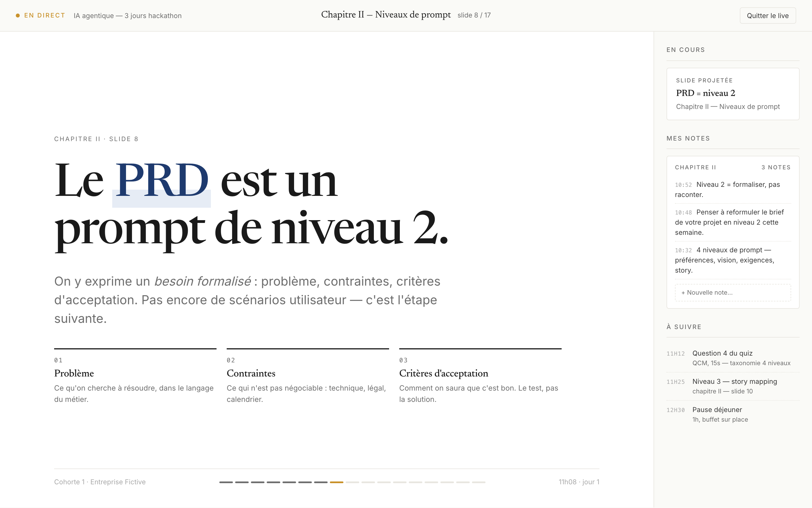Click the Critères d'acceptation column heading

point(443,373)
